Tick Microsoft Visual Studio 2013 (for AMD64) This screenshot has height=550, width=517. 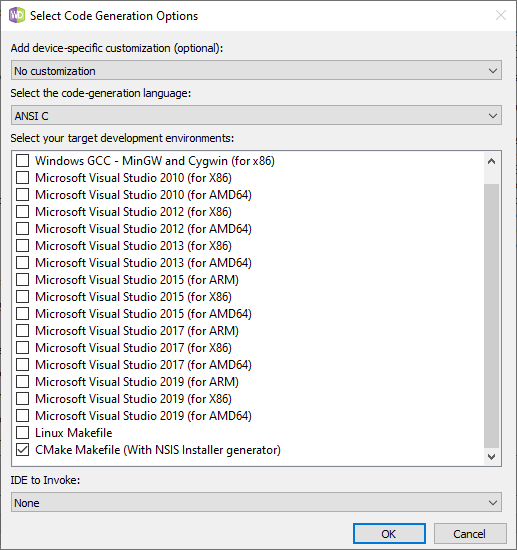tap(22, 263)
